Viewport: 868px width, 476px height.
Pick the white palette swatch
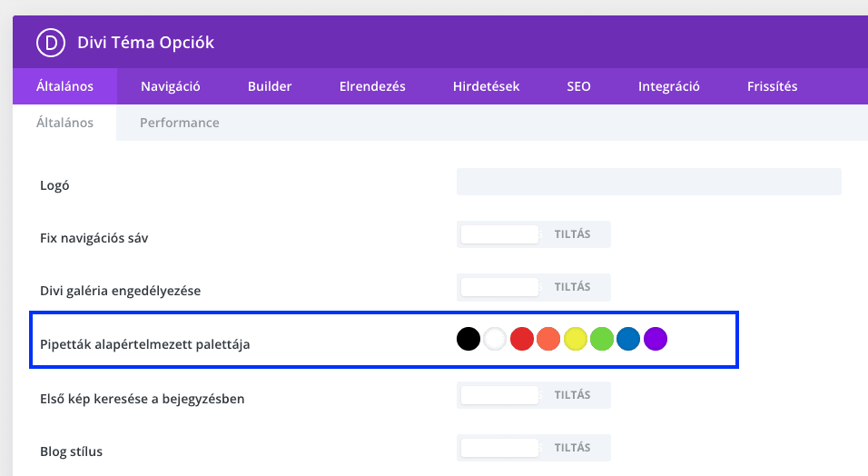(495, 339)
